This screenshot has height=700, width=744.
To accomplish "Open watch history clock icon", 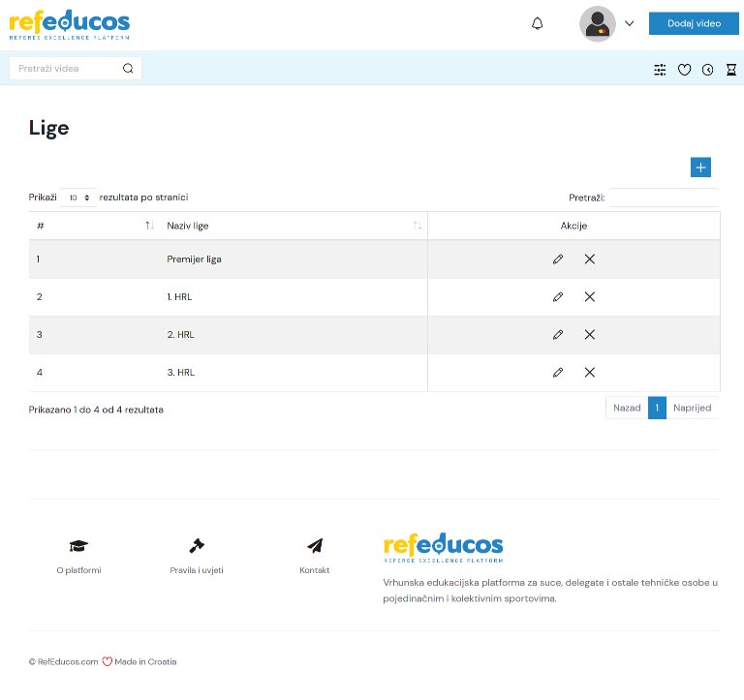I will (707, 70).
